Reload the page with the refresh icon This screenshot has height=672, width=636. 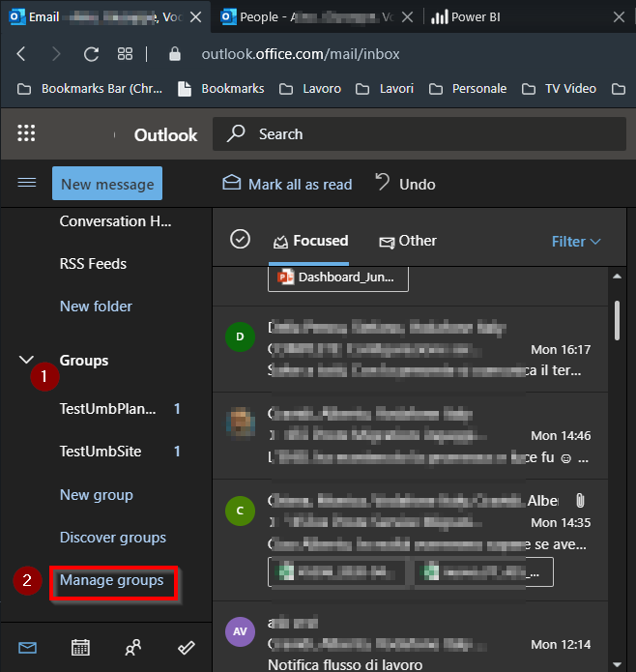(91, 54)
